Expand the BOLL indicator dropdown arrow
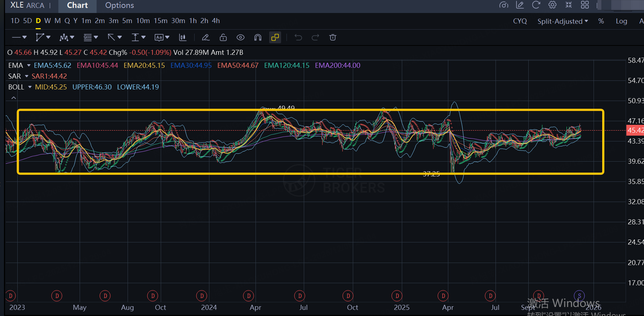The height and width of the screenshot is (316, 644). (x=30, y=87)
